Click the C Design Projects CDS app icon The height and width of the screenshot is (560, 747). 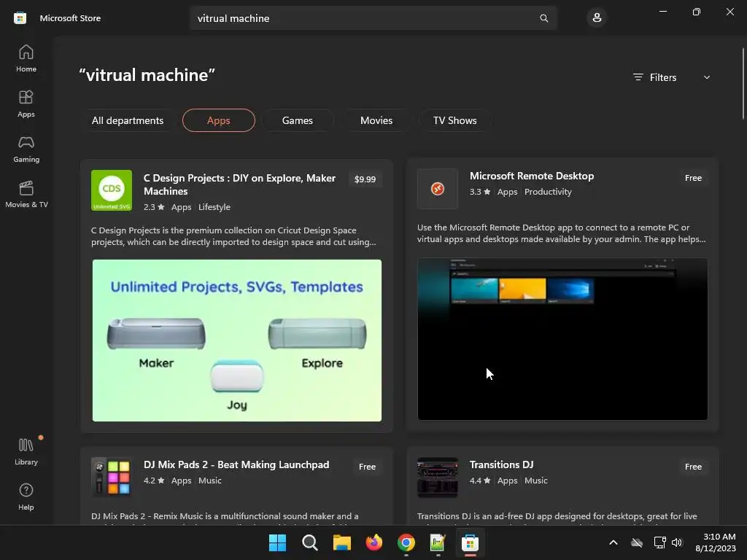tap(112, 190)
